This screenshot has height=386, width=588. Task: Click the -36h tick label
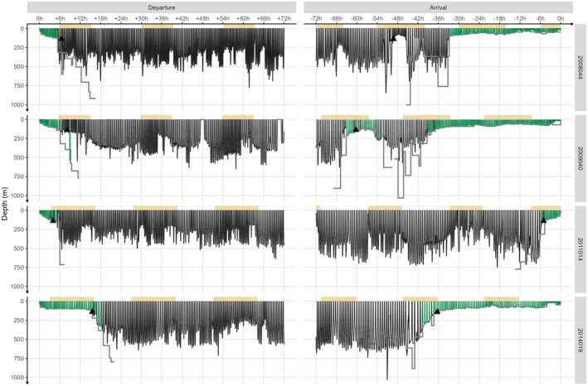[x=439, y=18]
